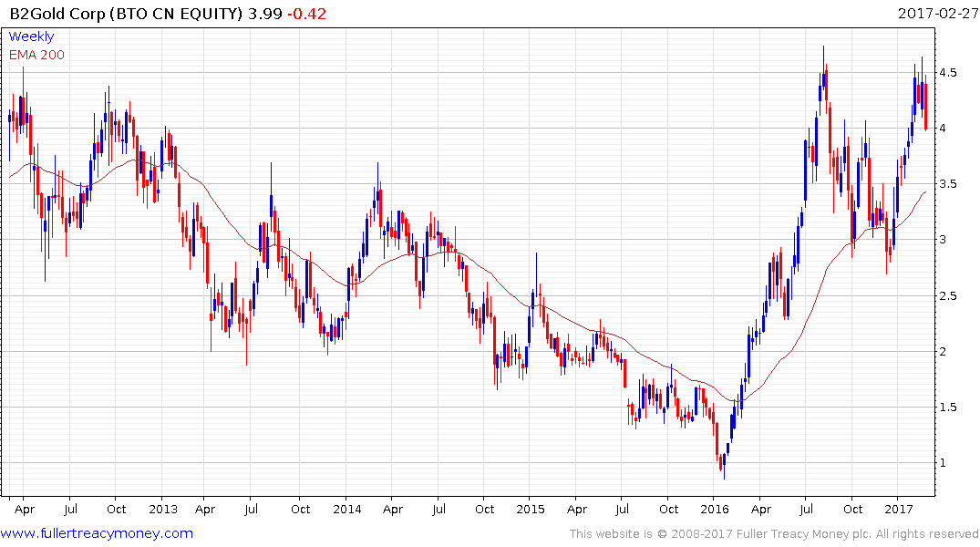Image resolution: width=980 pixels, height=547 pixels.
Task: Click the 2013 year axis label
Action: click(162, 509)
